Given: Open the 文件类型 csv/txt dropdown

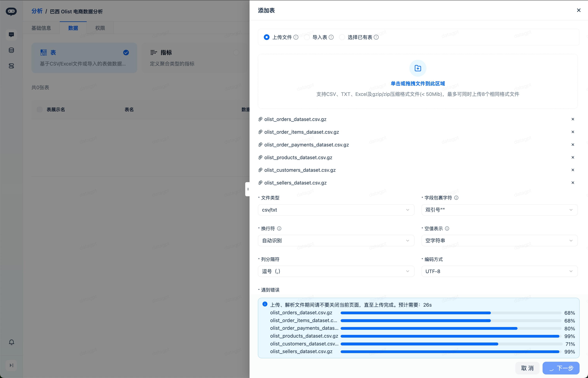Looking at the screenshot, I should click(x=336, y=210).
